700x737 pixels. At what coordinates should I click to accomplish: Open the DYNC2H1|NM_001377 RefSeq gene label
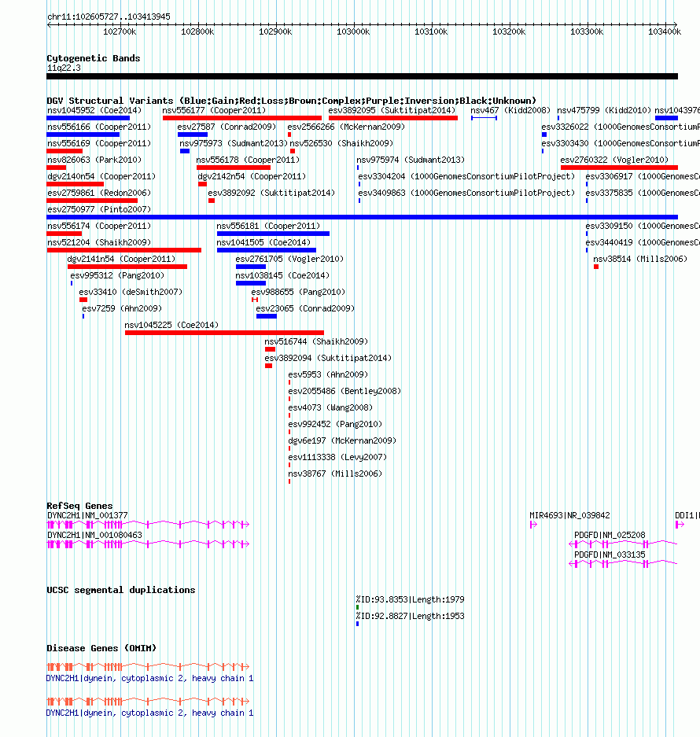(x=87, y=515)
